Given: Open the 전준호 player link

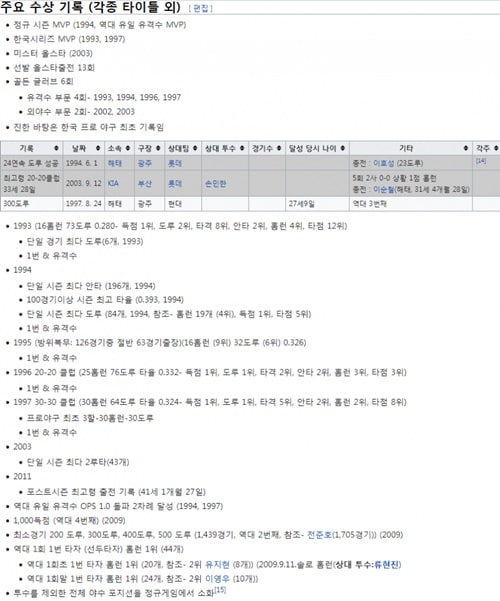Looking at the screenshot, I should 319,535.
